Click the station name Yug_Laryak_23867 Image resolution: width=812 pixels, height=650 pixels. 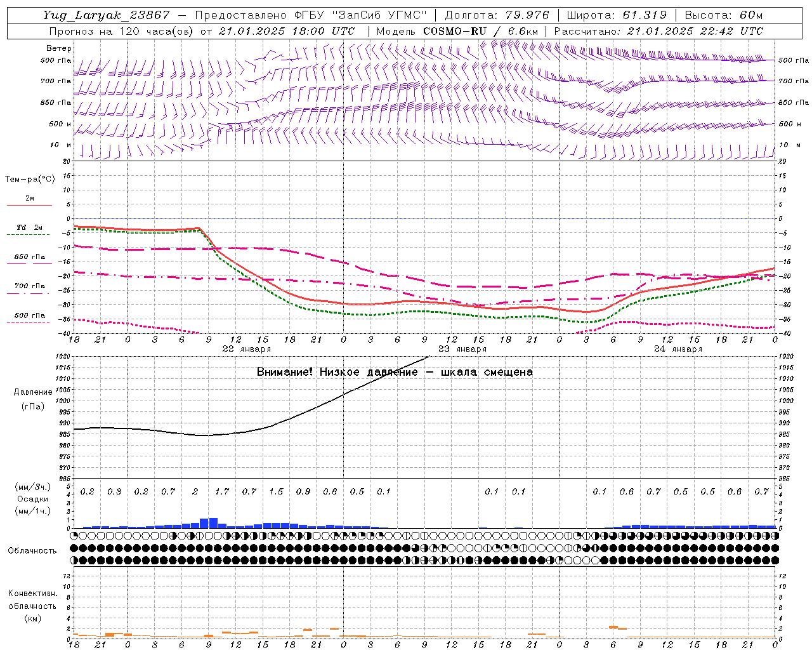[x=107, y=15]
